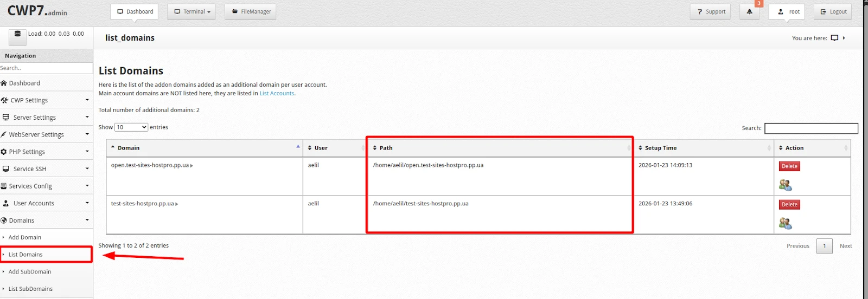Image resolution: width=868 pixels, height=299 pixels.
Task: Sort table by User column
Action: (321, 148)
